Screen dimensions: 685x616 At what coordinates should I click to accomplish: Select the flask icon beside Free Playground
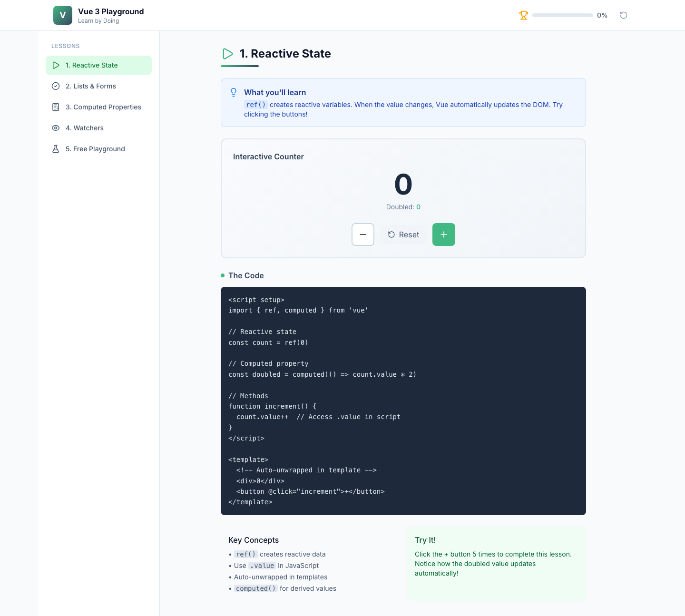(56, 149)
